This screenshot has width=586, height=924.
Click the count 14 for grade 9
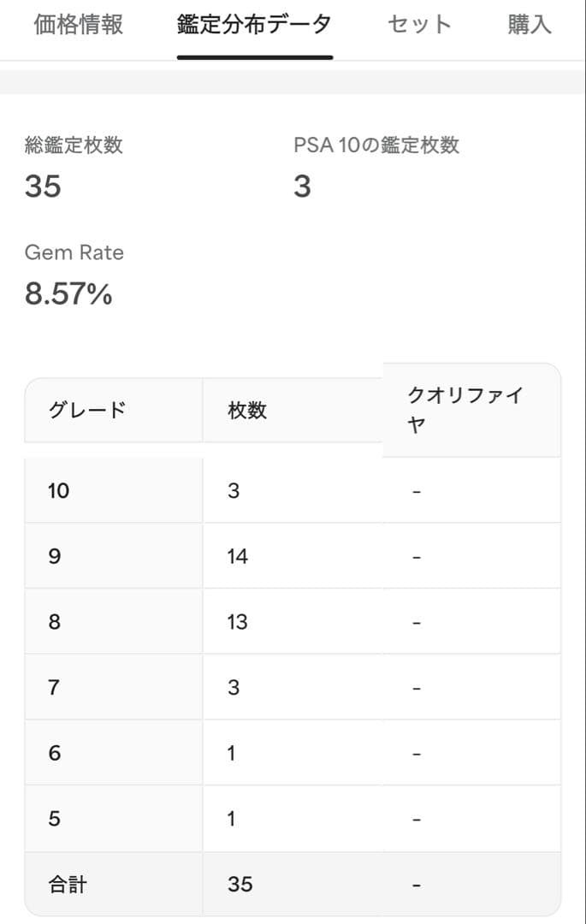coord(238,557)
